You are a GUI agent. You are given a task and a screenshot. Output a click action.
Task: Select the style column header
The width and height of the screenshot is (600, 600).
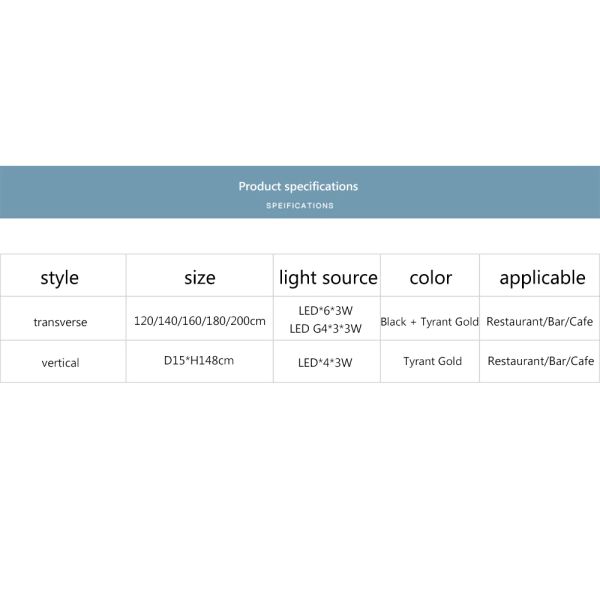click(59, 277)
